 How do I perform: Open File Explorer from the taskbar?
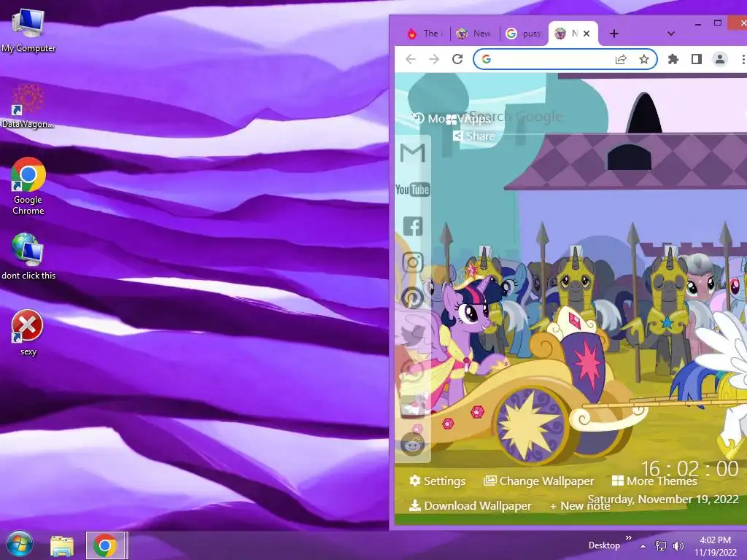tap(62, 545)
